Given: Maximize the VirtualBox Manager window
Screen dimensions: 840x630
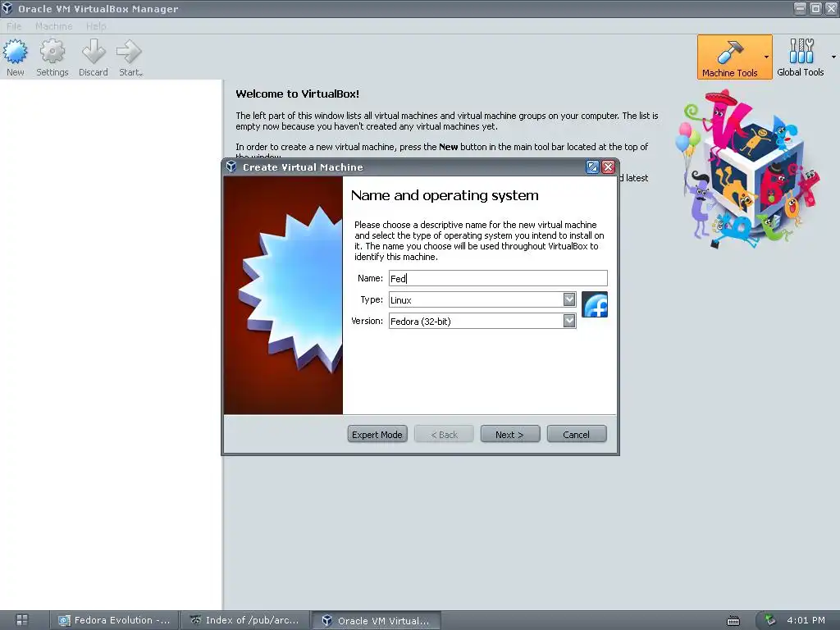Looking at the screenshot, I should tap(815, 8).
